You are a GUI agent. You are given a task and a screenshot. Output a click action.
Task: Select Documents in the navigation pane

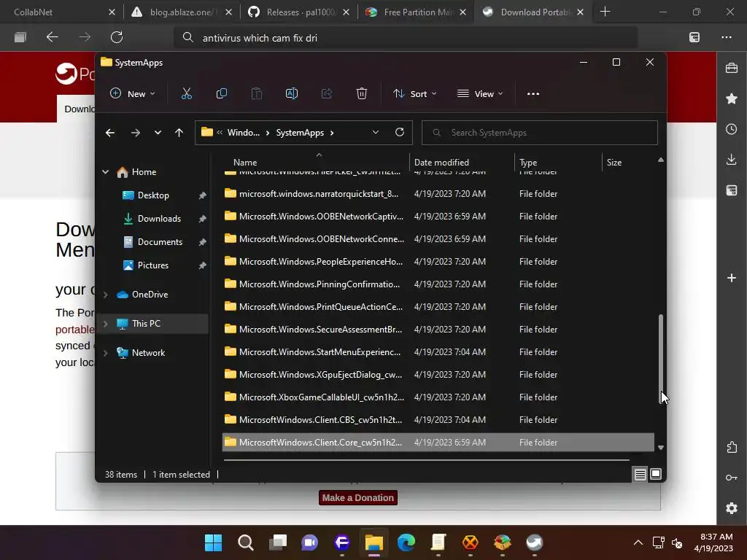coord(160,242)
